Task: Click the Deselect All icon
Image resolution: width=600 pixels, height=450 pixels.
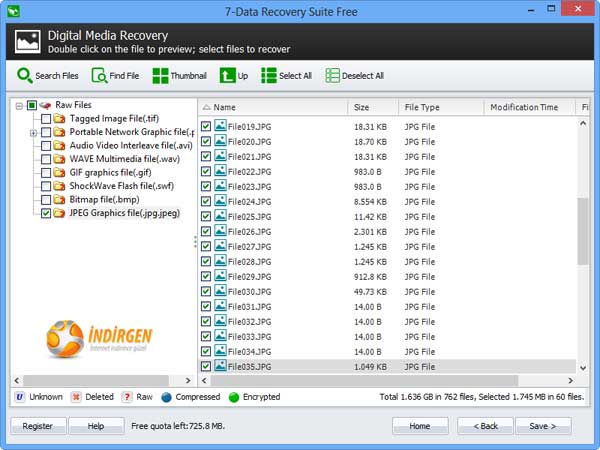Action: (332, 76)
